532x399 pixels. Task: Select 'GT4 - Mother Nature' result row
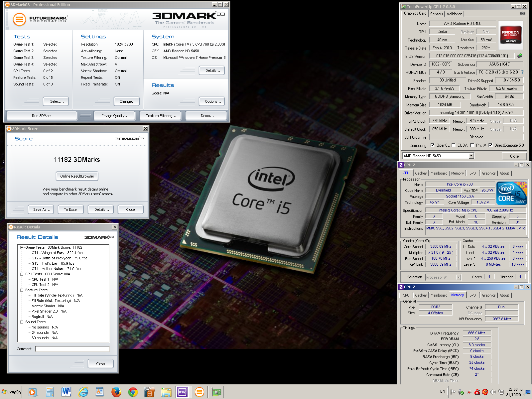(56, 269)
